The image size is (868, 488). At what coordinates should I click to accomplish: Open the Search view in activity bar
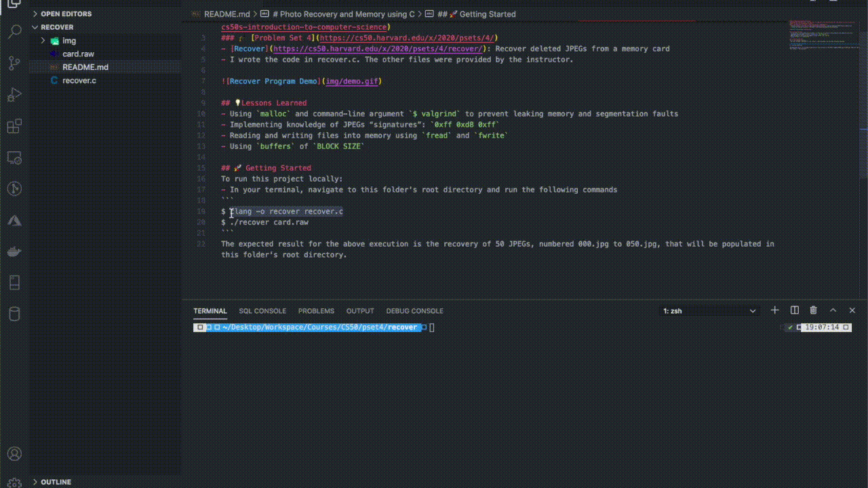tap(14, 33)
